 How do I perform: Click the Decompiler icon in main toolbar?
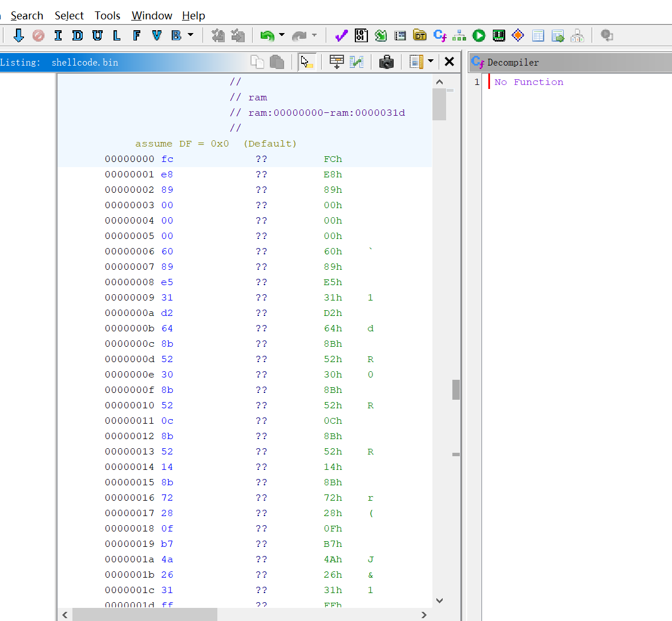(439, 36)
